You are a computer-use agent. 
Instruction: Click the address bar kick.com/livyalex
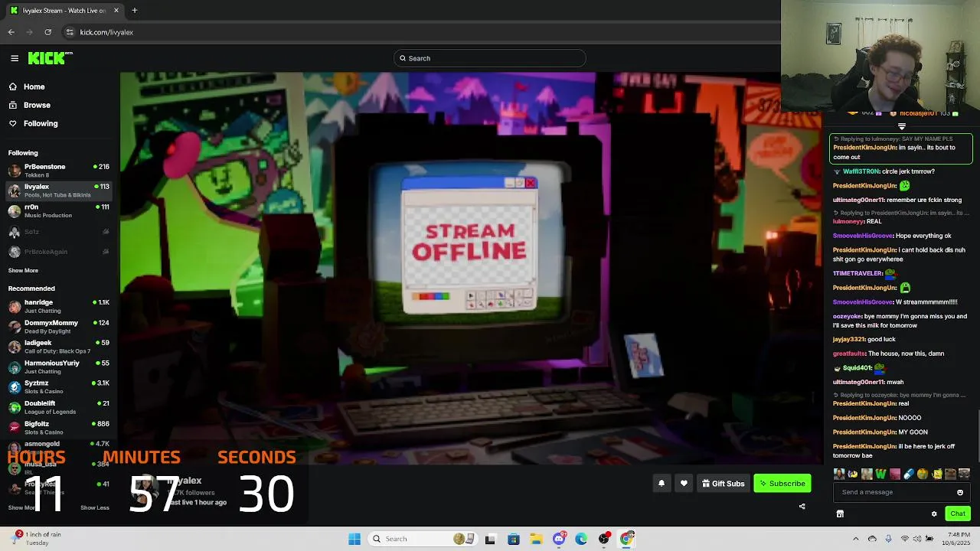(106, 32)
